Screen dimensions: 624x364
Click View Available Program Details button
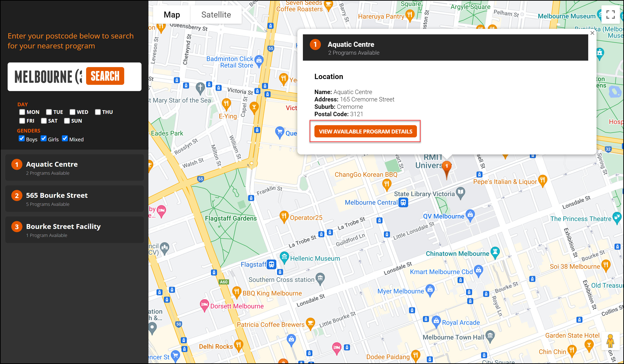[365, 131]
